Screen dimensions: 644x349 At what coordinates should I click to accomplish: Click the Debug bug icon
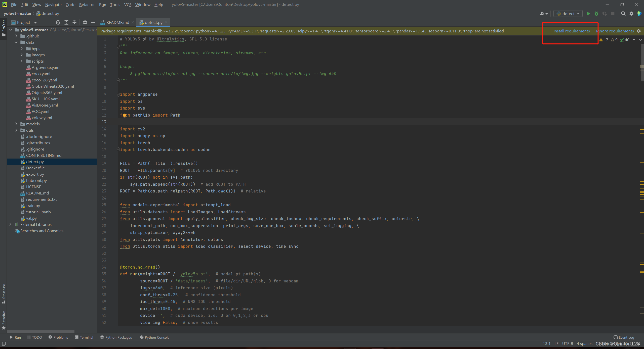[x=596, y=14]
